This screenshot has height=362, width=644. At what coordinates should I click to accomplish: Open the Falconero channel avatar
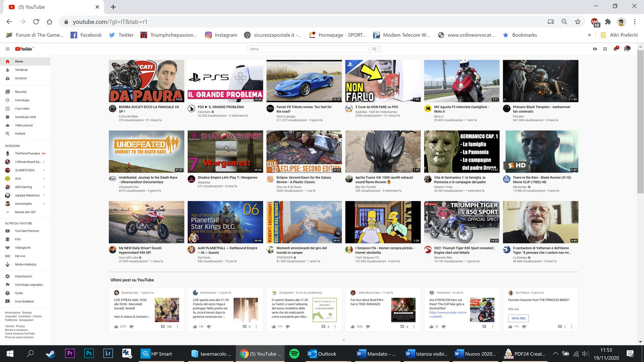[191, 109]
